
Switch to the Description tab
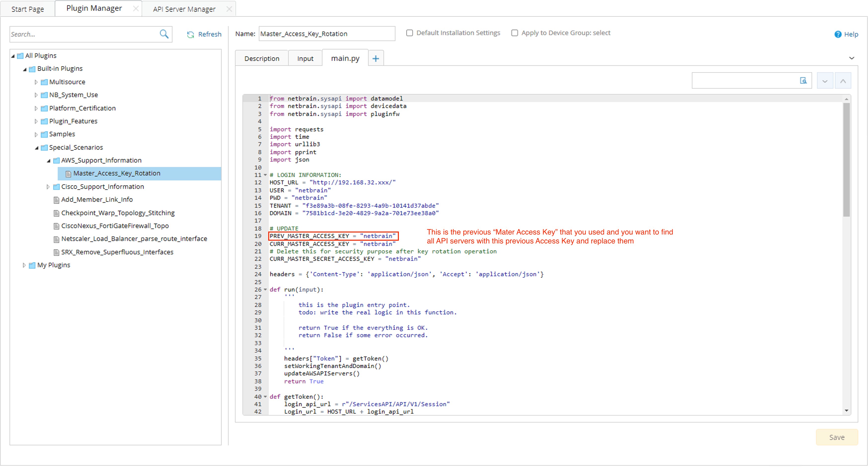pyautogui.click(x=262, y=58)
